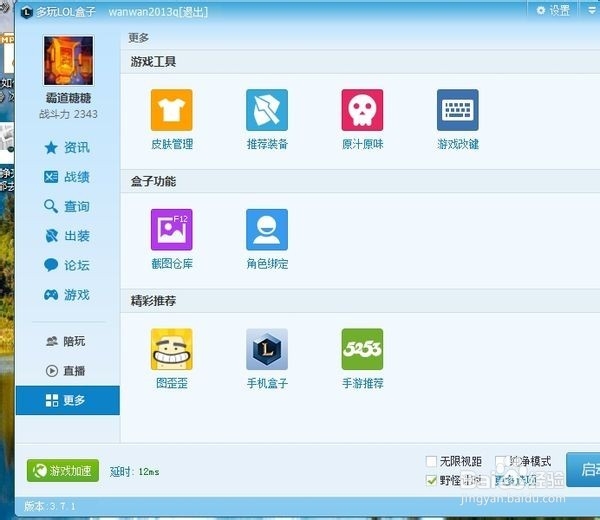Open the 截图仓库 screenshot library icon
This screenshot has width=600, height=520.
coord(171,230)
